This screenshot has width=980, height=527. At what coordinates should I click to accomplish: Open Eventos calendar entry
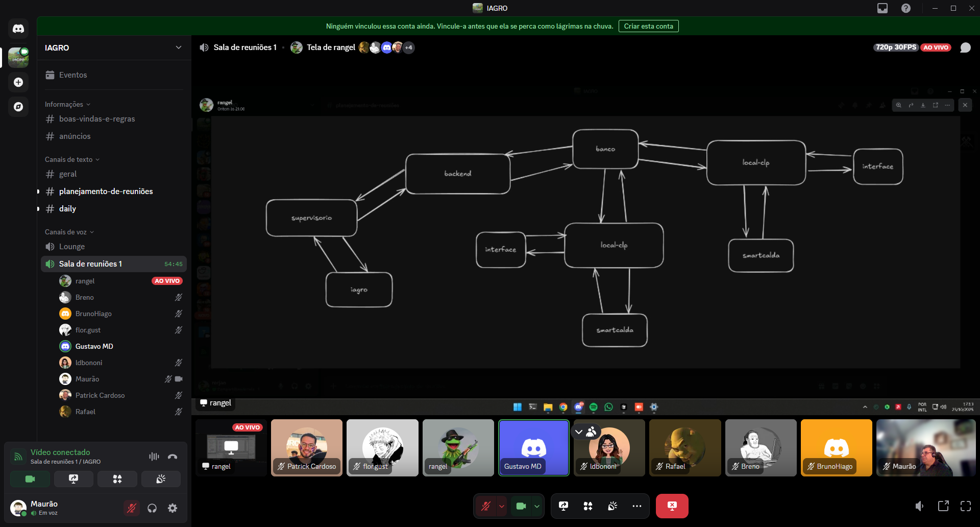click(114, 75)
